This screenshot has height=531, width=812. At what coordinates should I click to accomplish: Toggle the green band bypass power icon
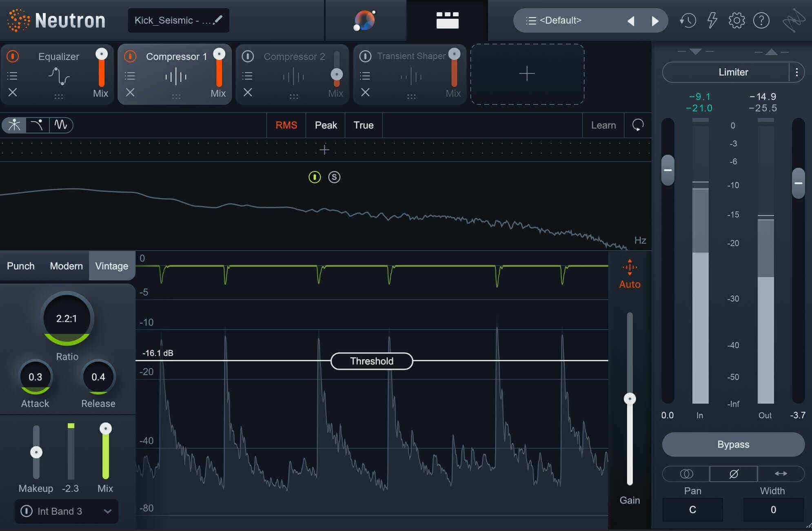(x=315, y=177)
